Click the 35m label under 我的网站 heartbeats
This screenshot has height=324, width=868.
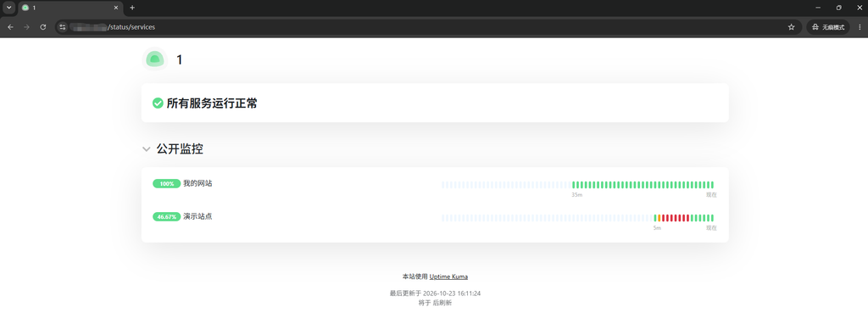click(576, 195)
